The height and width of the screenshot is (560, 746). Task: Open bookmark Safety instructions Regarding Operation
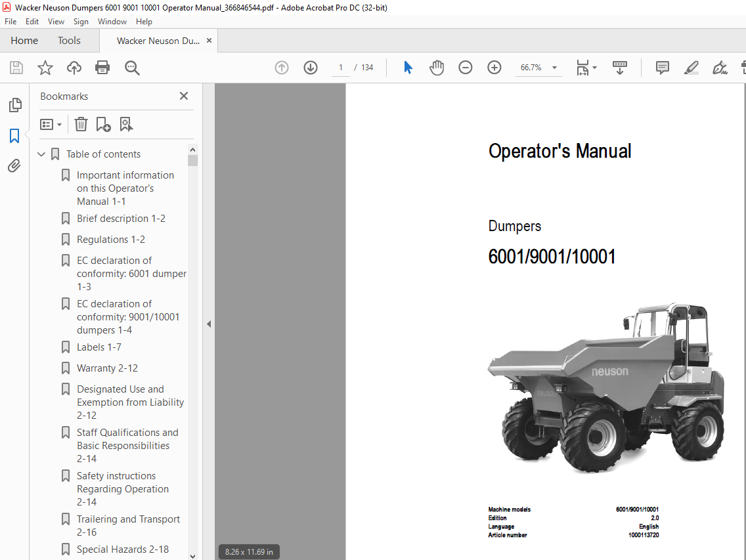(x=123, y=488)
